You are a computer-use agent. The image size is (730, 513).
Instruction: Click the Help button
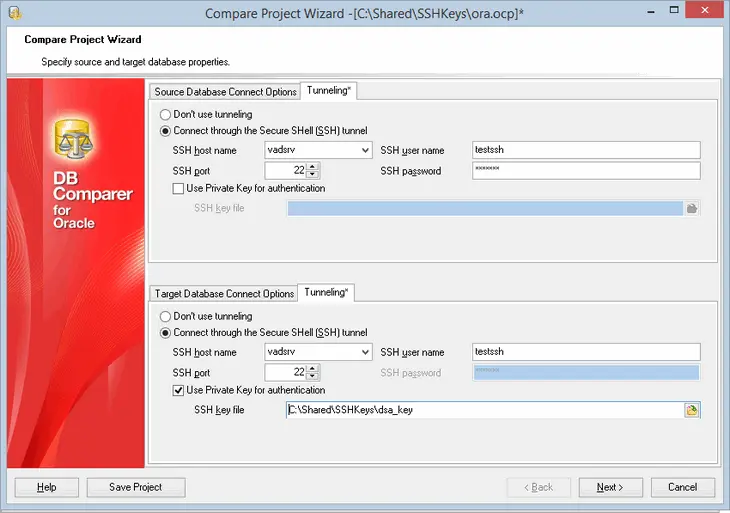[47, 487]
